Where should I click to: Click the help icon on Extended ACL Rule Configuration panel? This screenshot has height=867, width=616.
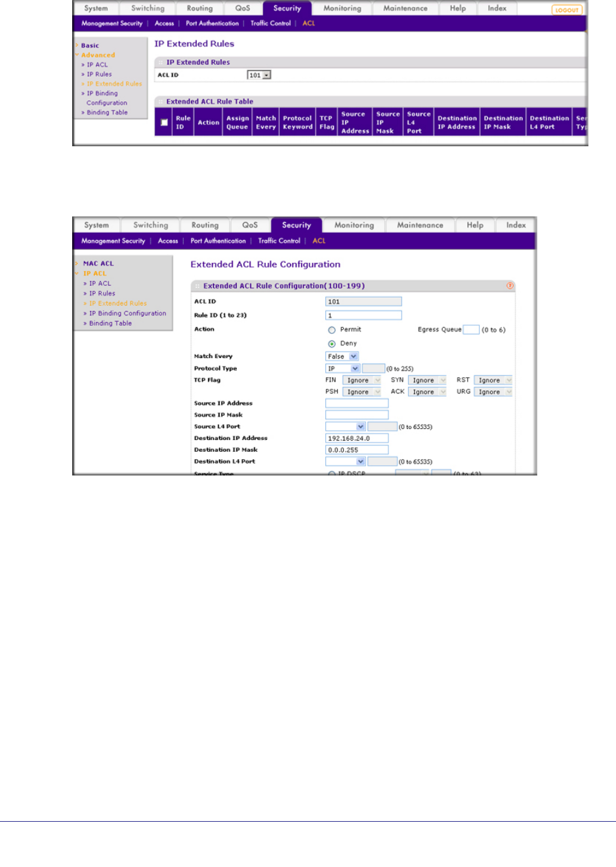pos(510,286)
